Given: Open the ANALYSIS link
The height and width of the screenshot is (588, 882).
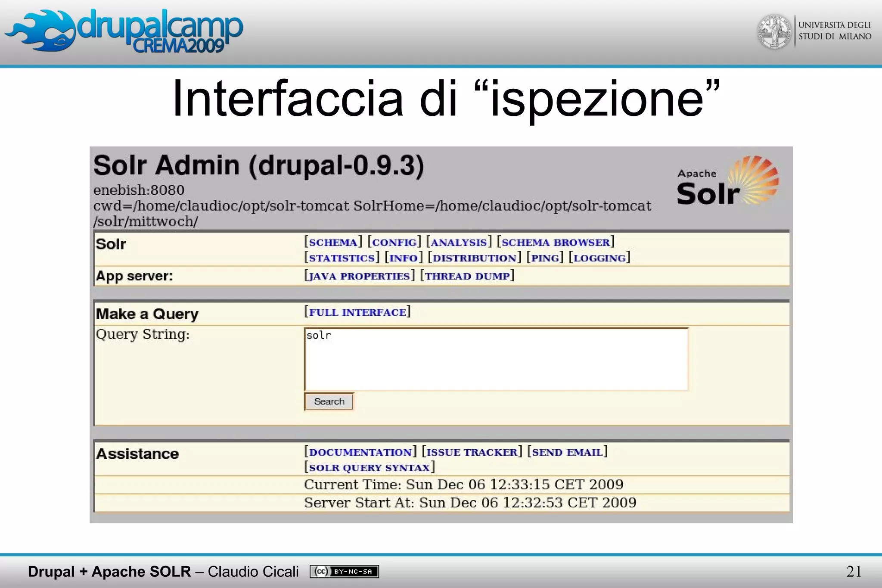Looking at the screenshot, I should pyautogui.click(x=459, y=243).
